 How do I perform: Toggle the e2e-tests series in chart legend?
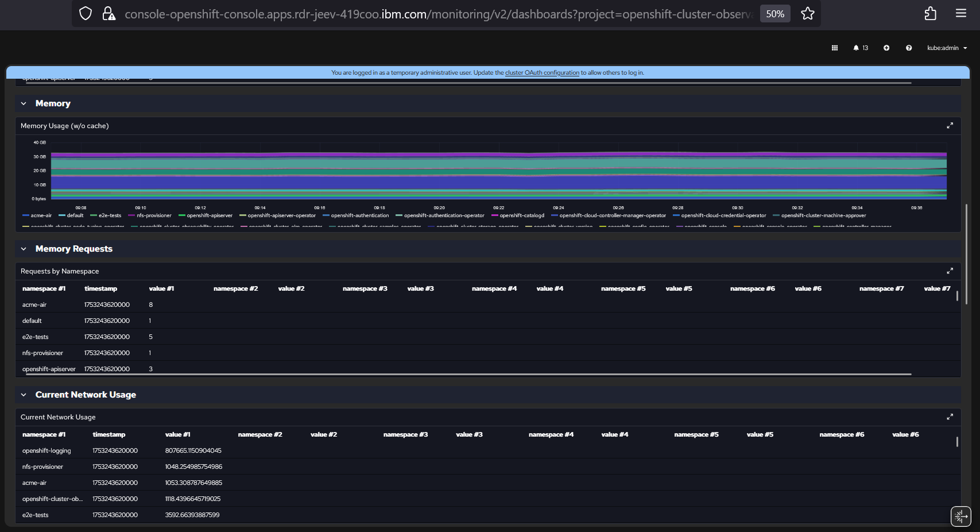106,216
